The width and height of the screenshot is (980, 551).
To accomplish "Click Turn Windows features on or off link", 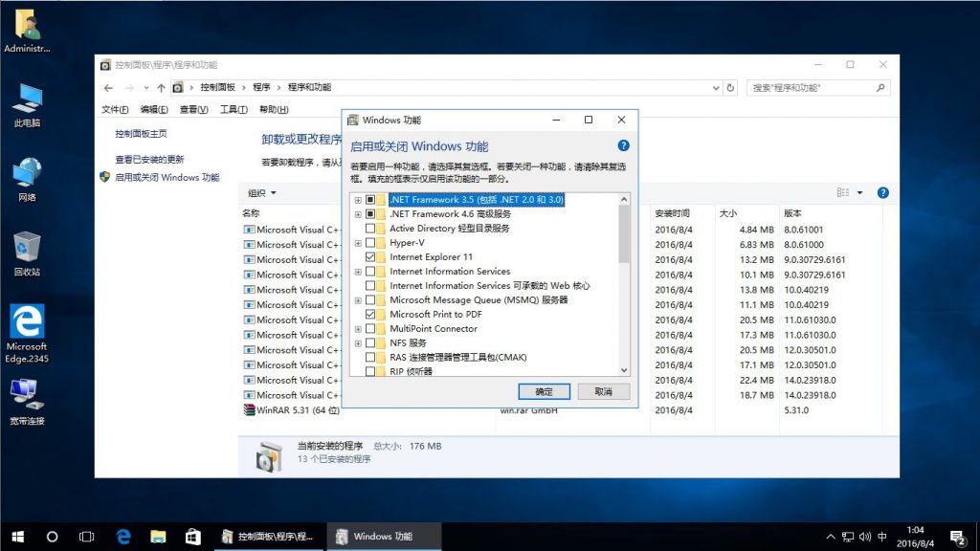I will click(167, 177).
